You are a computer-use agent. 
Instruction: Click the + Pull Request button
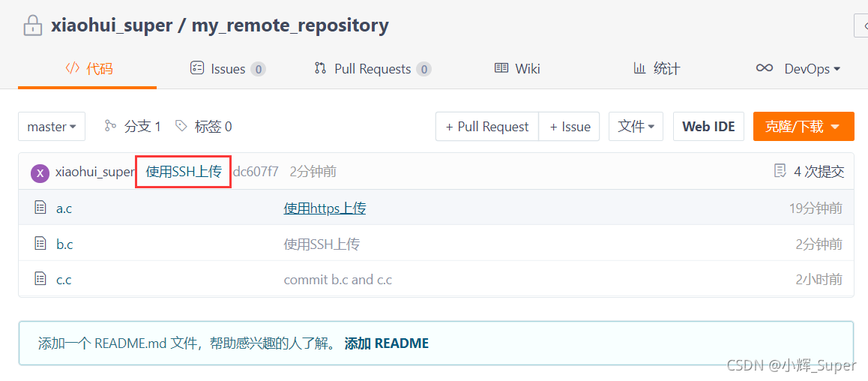click(487, 126)
